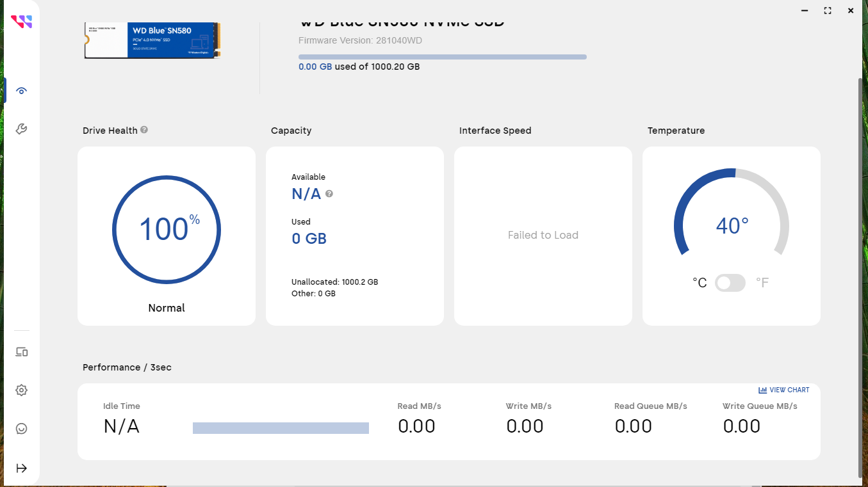Screen dimensions: 868x487
Task: Maximize the dashboard window
Action: click(x=828, y=10)
